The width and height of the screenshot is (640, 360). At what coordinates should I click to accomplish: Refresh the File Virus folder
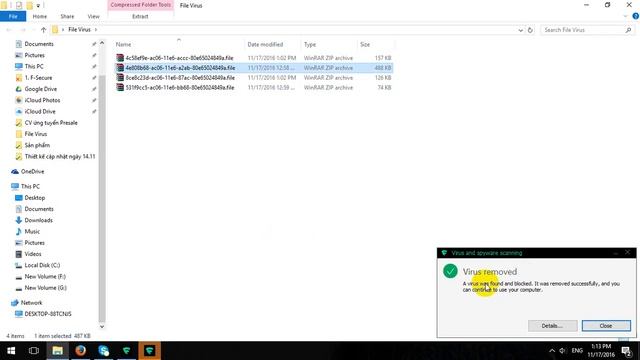tap(530, 30)
